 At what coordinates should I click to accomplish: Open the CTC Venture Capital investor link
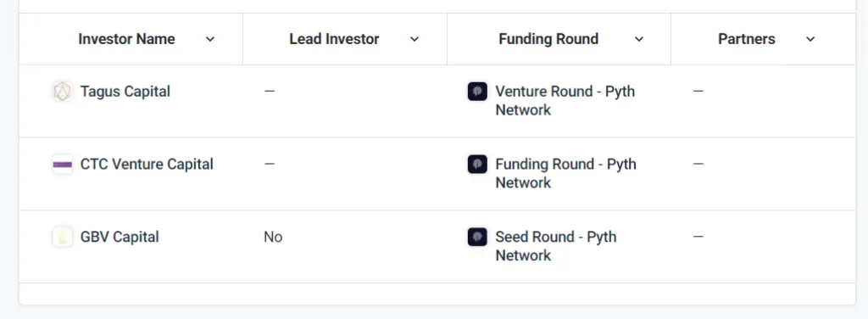[147, 165]
